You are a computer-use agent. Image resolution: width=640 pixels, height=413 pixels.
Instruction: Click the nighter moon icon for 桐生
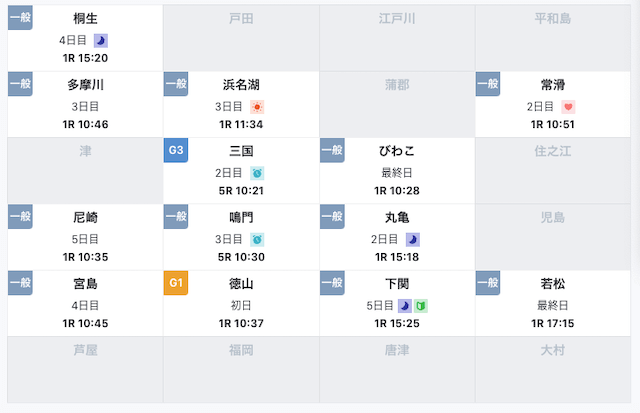click(x=101, y=40)
